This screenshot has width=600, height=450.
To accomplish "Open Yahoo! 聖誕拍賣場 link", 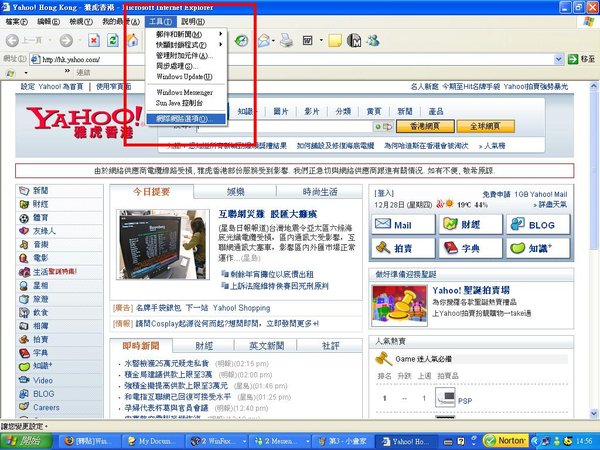I will pos(471,290).
